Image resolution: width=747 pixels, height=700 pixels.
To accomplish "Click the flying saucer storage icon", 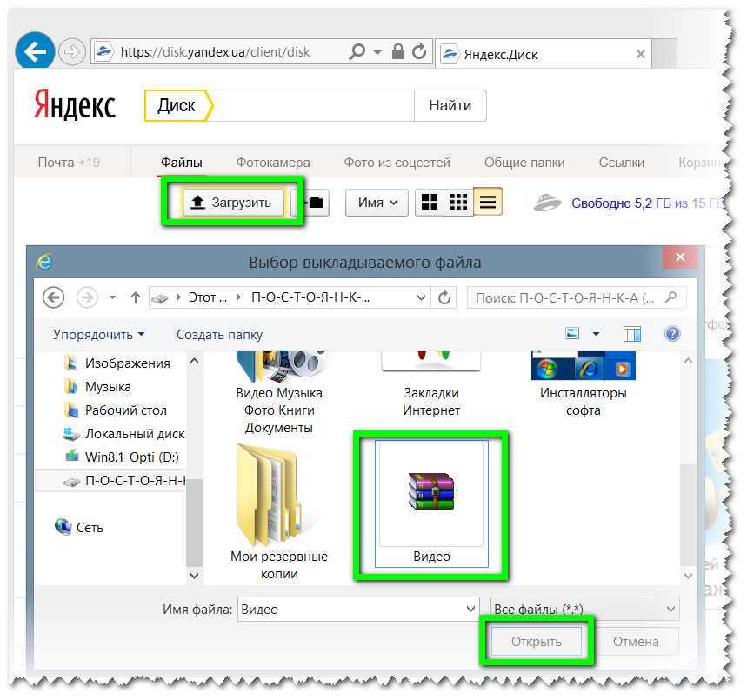I will pyautogui.click(x=547, y=203).
